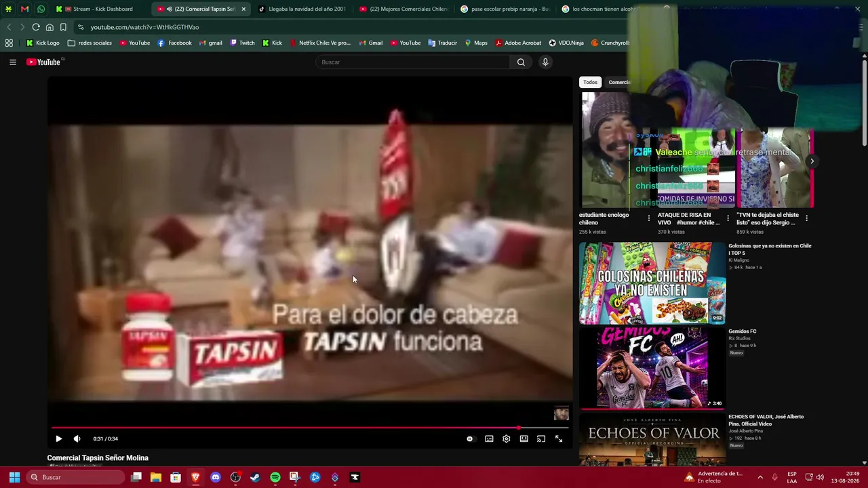Image resolution: width=868 pixels, height=488 pixels.
Task: Select the Todos filter chip
Action: (591, 82)
